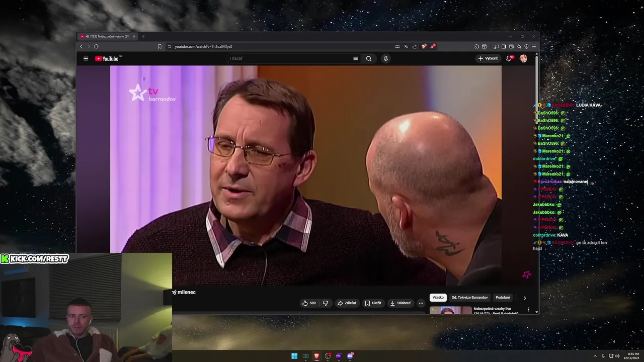644x362 pixels.
Task: Bookmark page with bookmark icon
Action: click(x=159, y=46)
